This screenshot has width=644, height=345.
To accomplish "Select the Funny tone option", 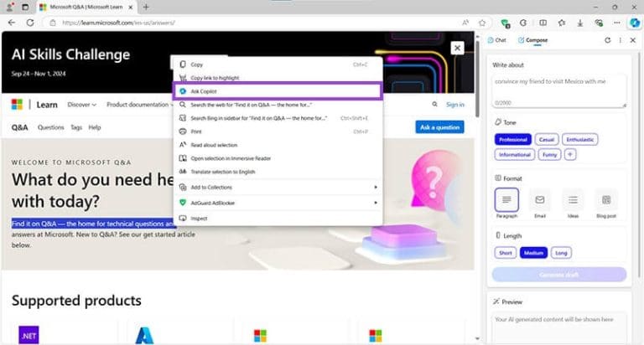I will (x=549, y=155).
